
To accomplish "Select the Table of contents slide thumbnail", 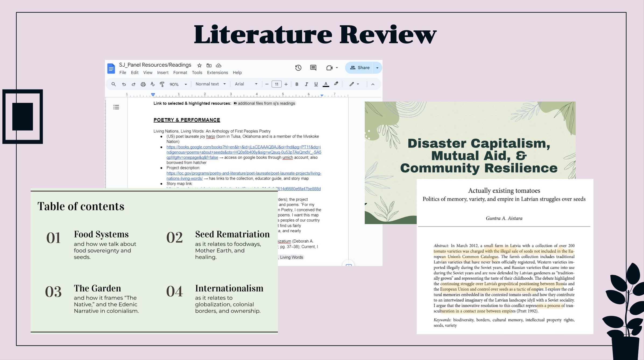I will [x=154, y=262].
